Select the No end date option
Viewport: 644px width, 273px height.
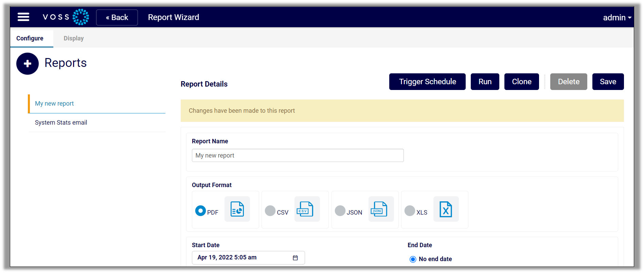tap(413, 259)
